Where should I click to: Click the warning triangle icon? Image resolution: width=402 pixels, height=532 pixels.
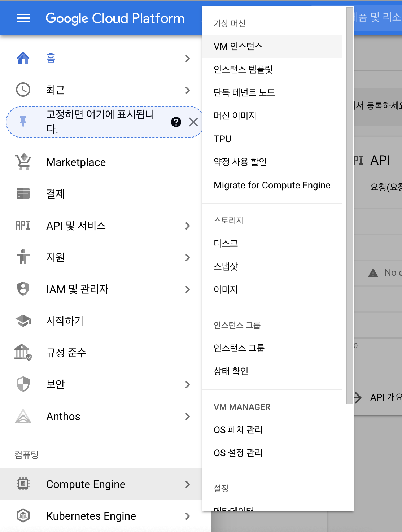tap(373, 273)
